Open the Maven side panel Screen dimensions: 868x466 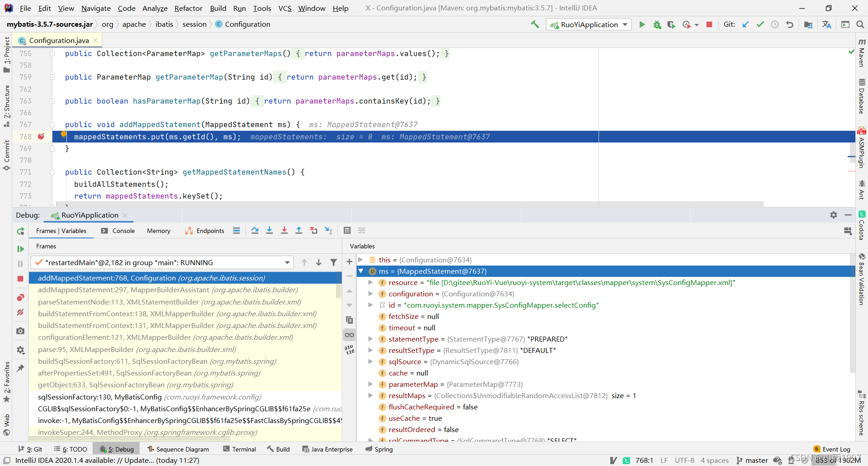point(862,53)
